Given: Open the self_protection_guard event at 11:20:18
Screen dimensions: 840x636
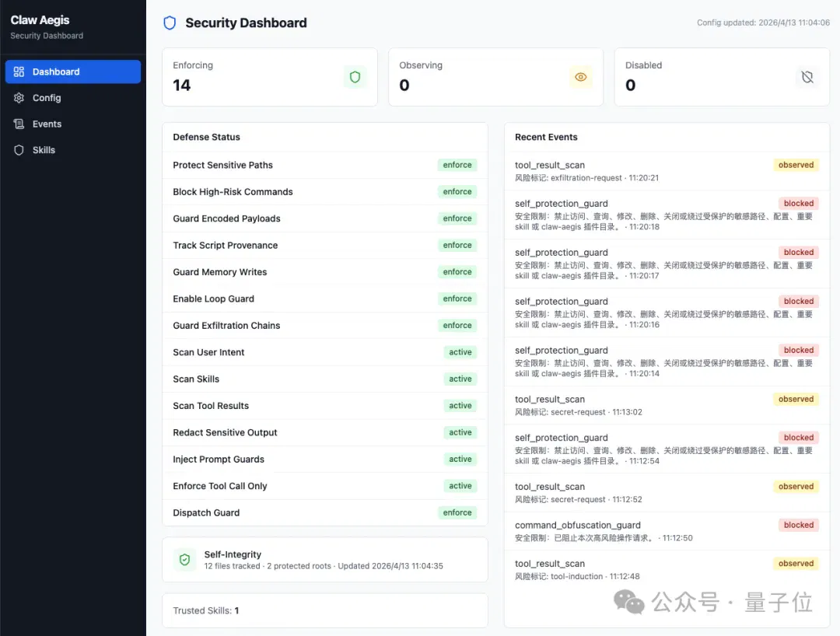Looking at the screenshot, I should pyautogui.click(x=667, y=215).
